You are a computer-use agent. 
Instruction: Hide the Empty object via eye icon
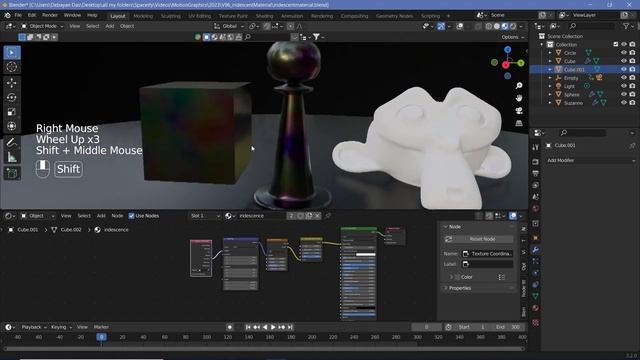point(624,78)
